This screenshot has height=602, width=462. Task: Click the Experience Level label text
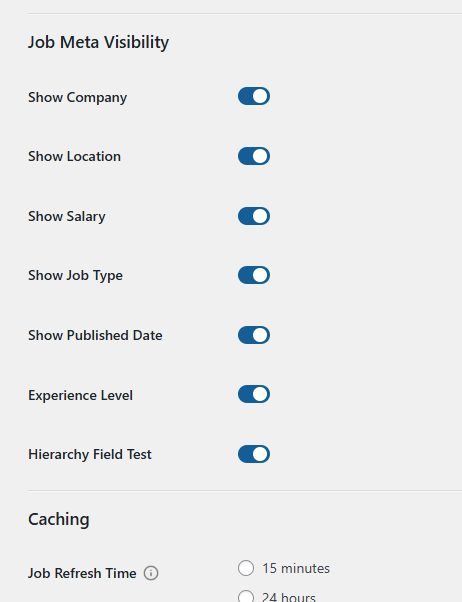tap(80, 395)
